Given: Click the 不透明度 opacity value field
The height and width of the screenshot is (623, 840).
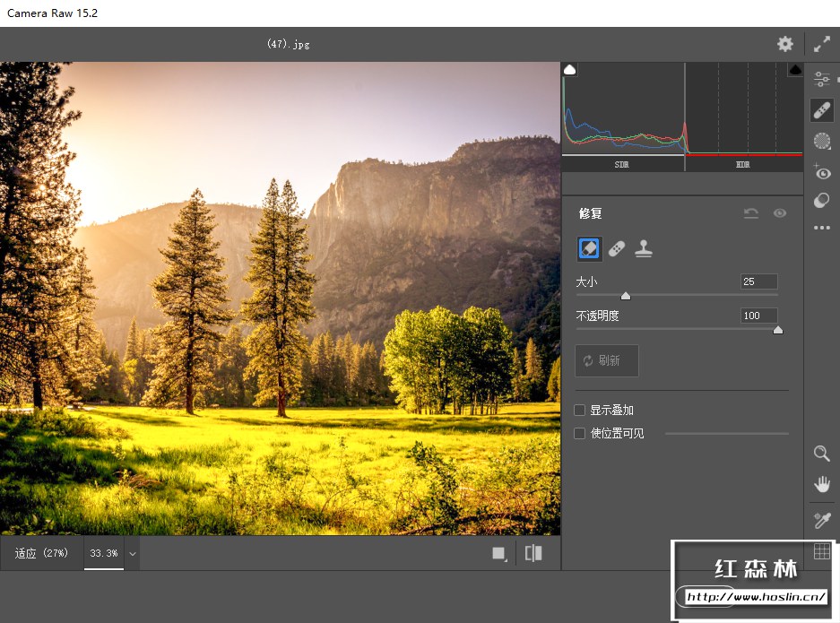Looking at the screenshot, I should (759, 316).
